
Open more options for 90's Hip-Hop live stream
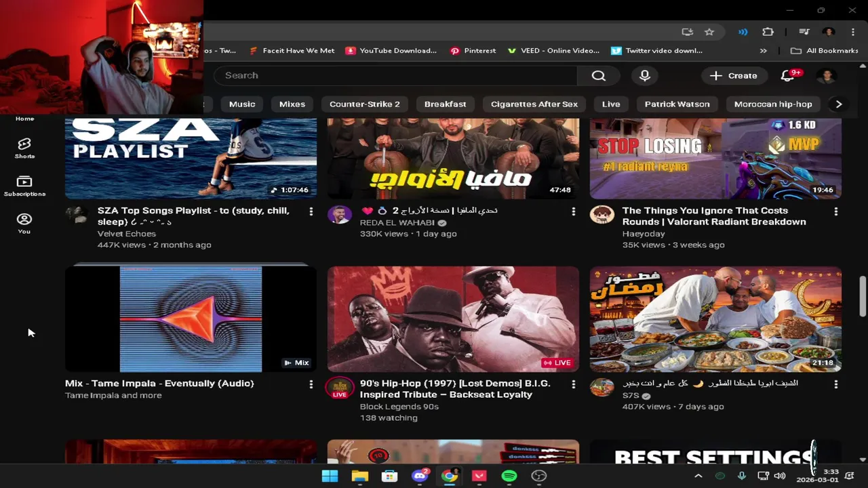click(x=574, y=384)
